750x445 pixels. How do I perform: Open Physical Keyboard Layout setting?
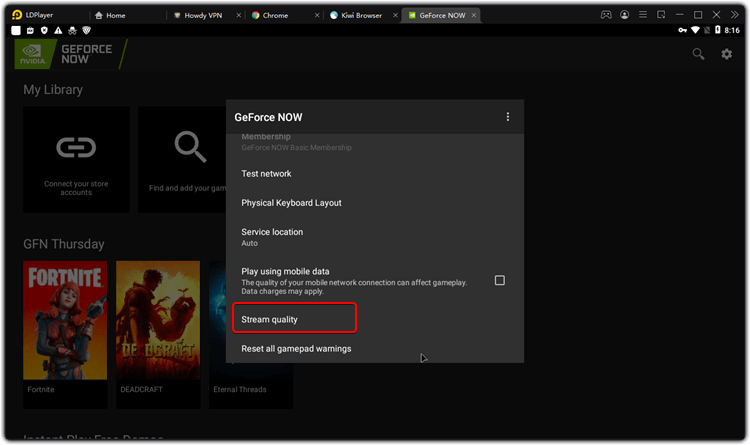coord(375,203)
